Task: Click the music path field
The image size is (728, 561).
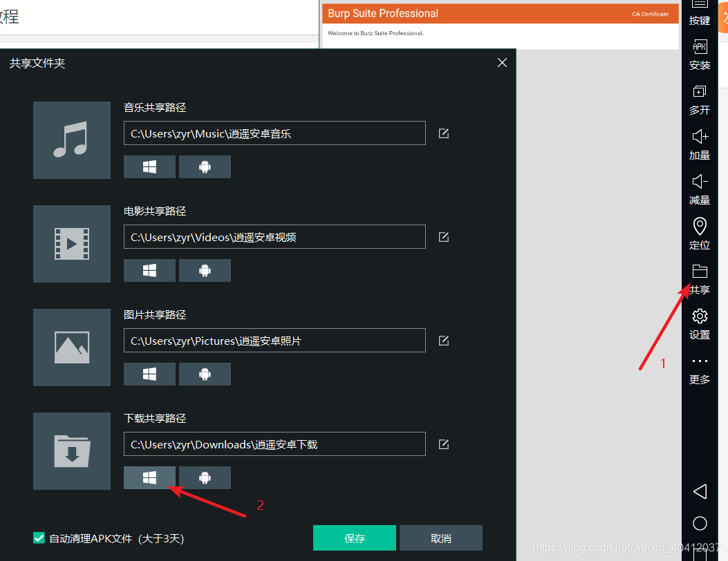Action: (274, 133)
